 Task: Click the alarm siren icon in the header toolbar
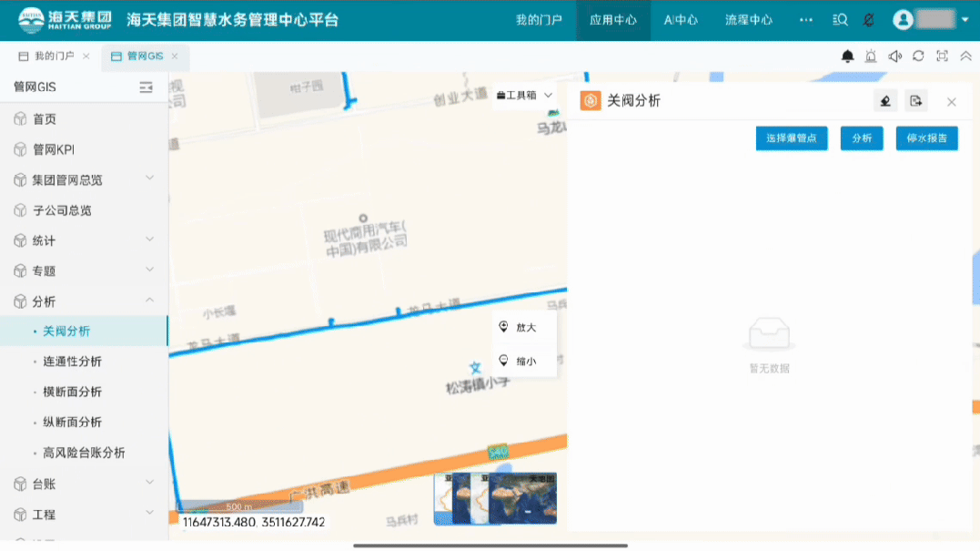tap(871, 56)
